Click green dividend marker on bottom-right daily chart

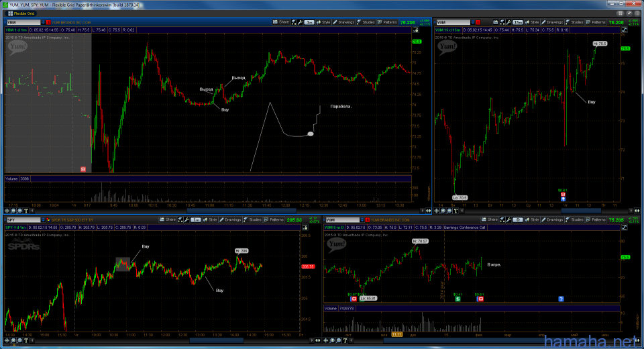pyautogui.click(x=458, y=299)
